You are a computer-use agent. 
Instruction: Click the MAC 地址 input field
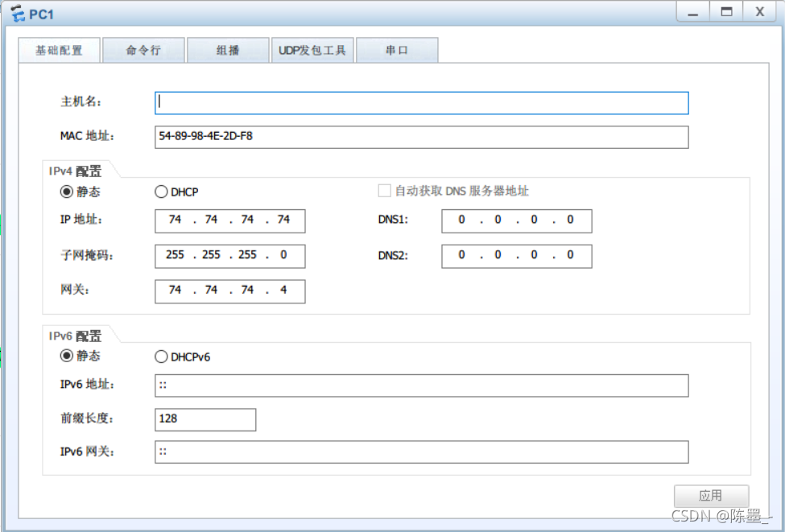coord(422,137)
